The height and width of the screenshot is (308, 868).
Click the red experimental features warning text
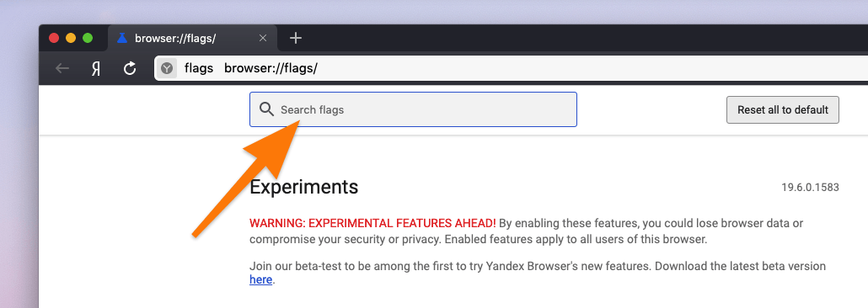click(x=372, y=223)
